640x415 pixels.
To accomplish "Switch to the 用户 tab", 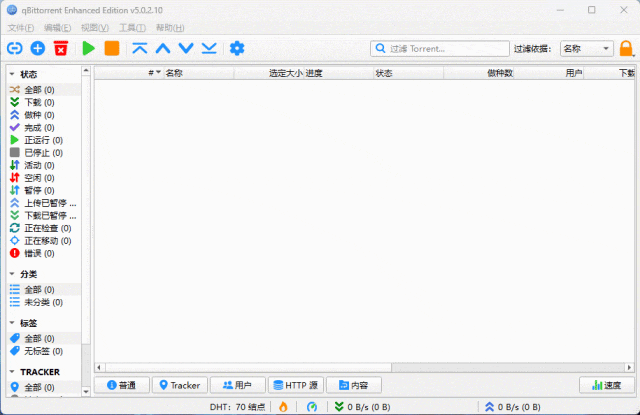I will 238,385.
